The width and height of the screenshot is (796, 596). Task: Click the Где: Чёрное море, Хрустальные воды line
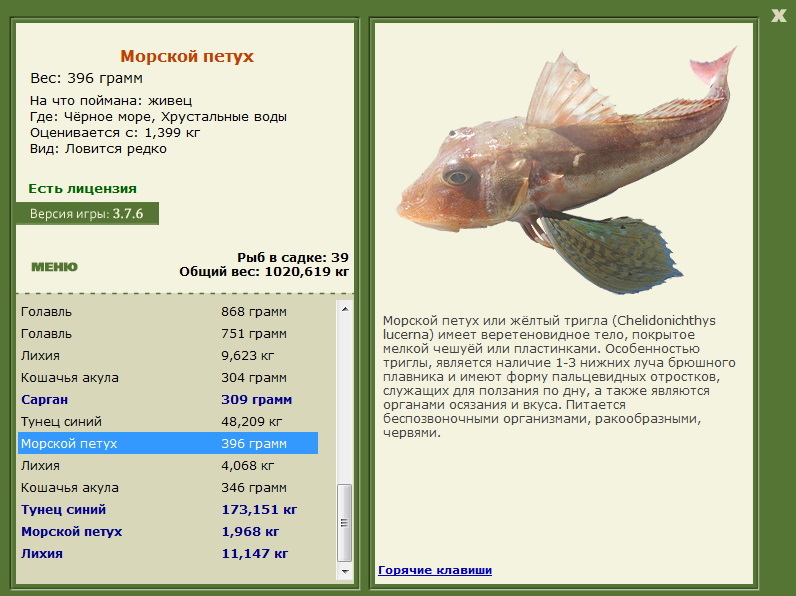pyautogui.click(x=158, y=117)
